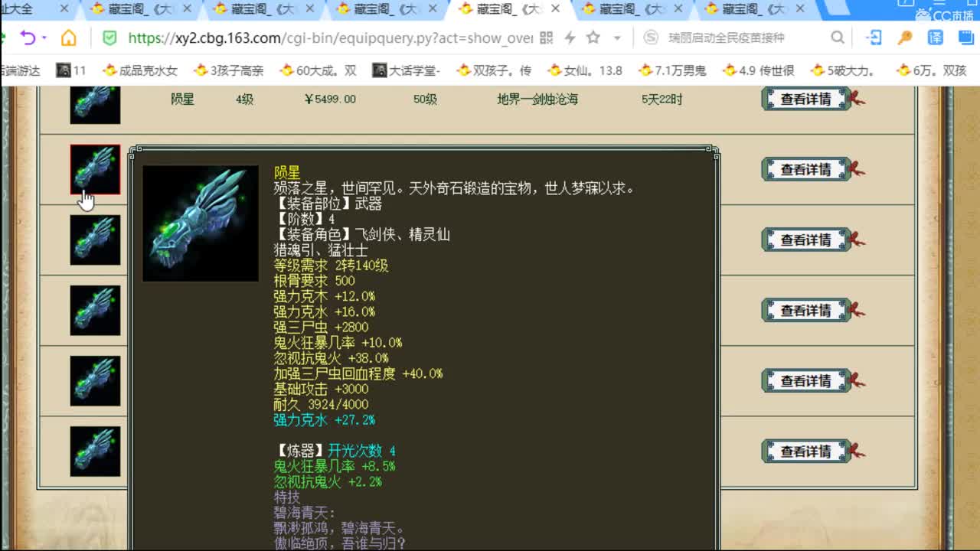Image resolution: width=980 pixels, height=551 pixels.
Task: Click the 陨星 item name in first row
Action: (182, 99)
